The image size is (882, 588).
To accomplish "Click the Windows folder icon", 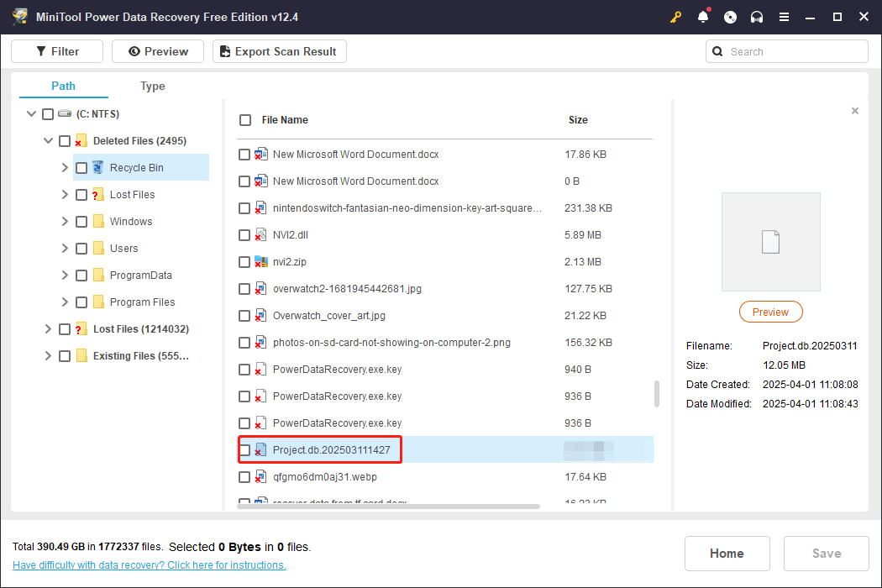I will (x=98, y=221).
